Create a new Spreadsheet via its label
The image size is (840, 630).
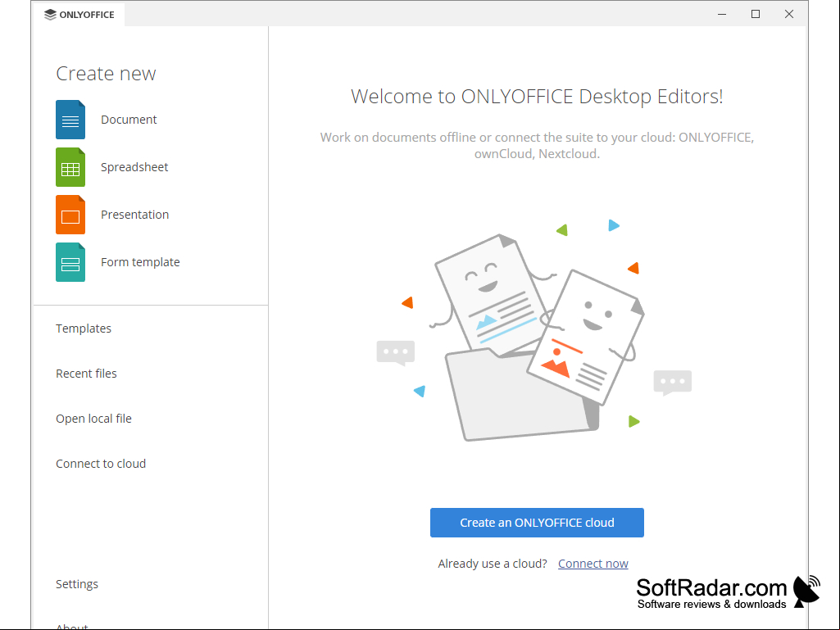tap(134, 167)
